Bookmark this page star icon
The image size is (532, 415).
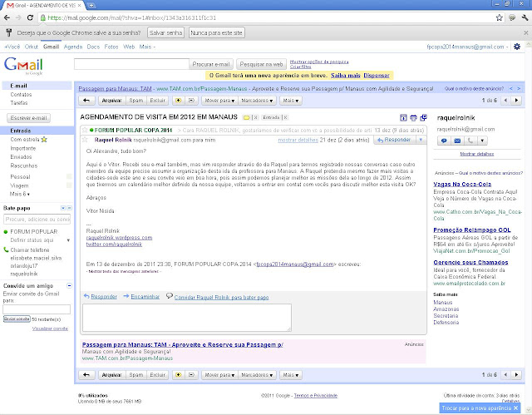tap(499, 17)
